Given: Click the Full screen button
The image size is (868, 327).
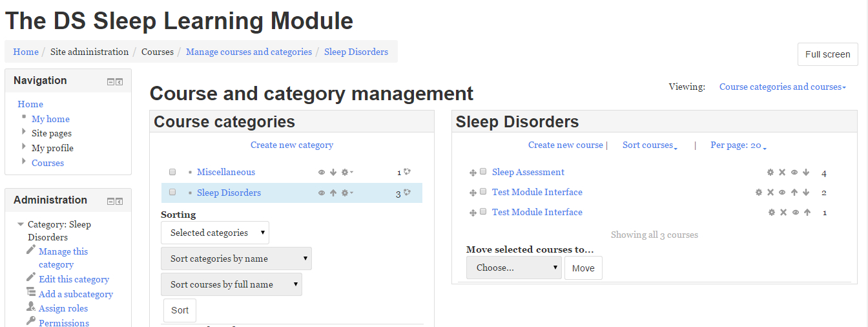Looking at the screenshot, I should point(827,54).
